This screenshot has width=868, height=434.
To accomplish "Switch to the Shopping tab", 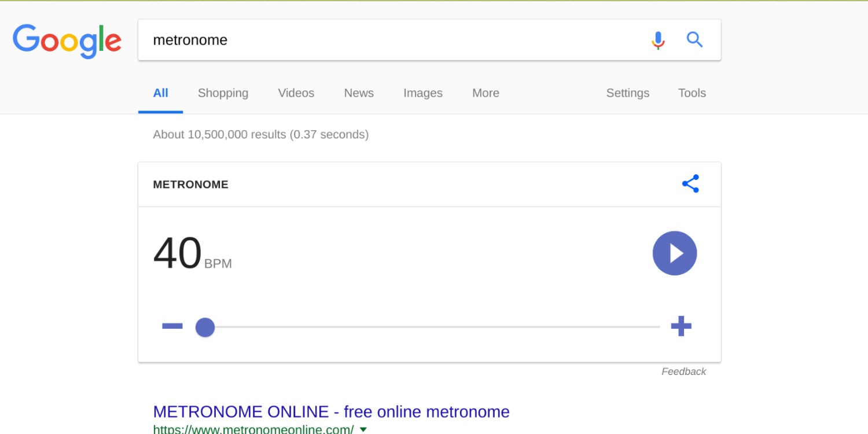I will click(223, 93).
